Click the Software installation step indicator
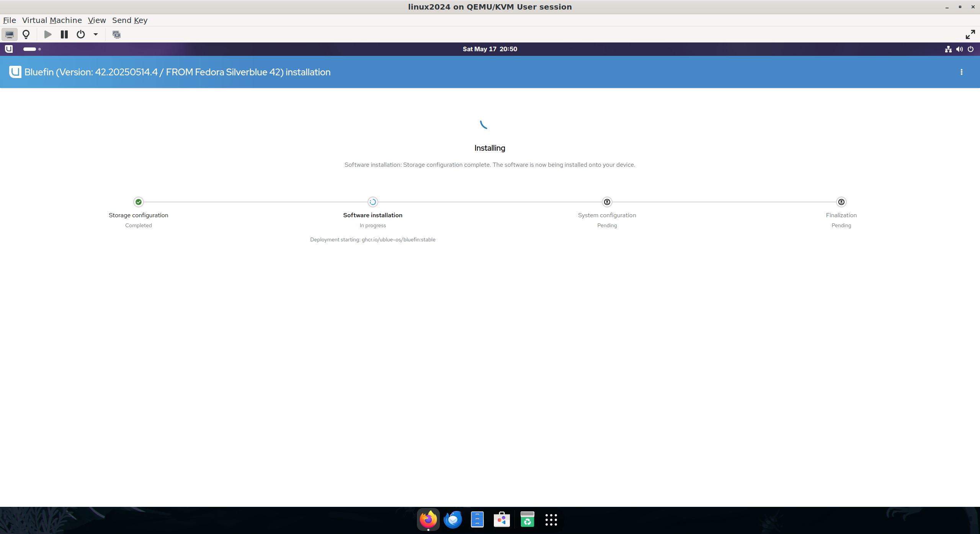Image resolution: width=980 pixels, height=534 pixels. tap(372, 202)
